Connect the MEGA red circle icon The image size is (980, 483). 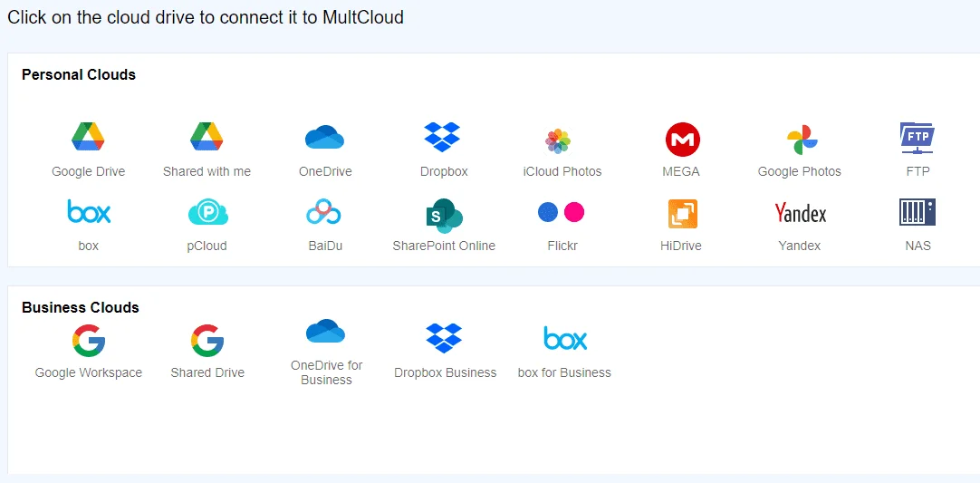click(683, 139)
